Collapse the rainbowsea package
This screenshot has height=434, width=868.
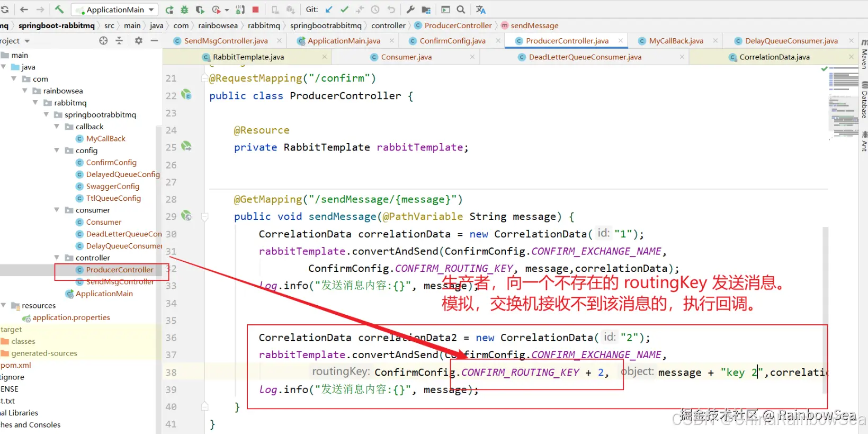click(24, 91)
